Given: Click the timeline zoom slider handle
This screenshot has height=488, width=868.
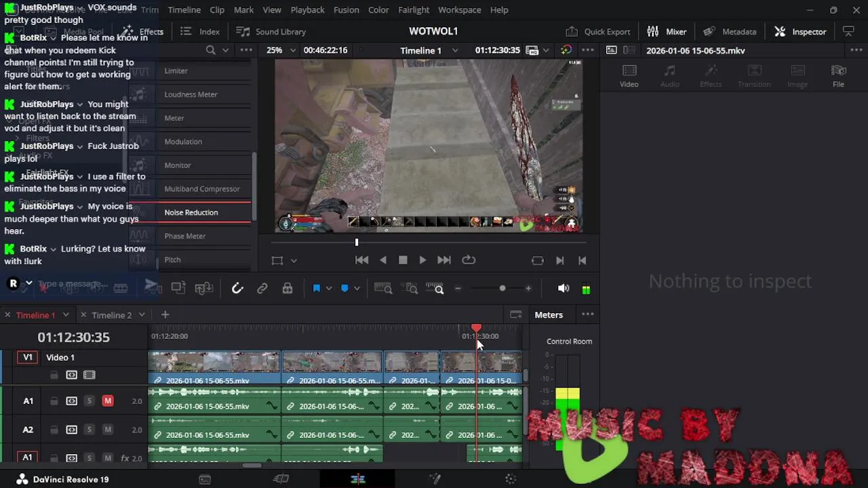Looking at the screenshot, I should click(x=502, y=288).
